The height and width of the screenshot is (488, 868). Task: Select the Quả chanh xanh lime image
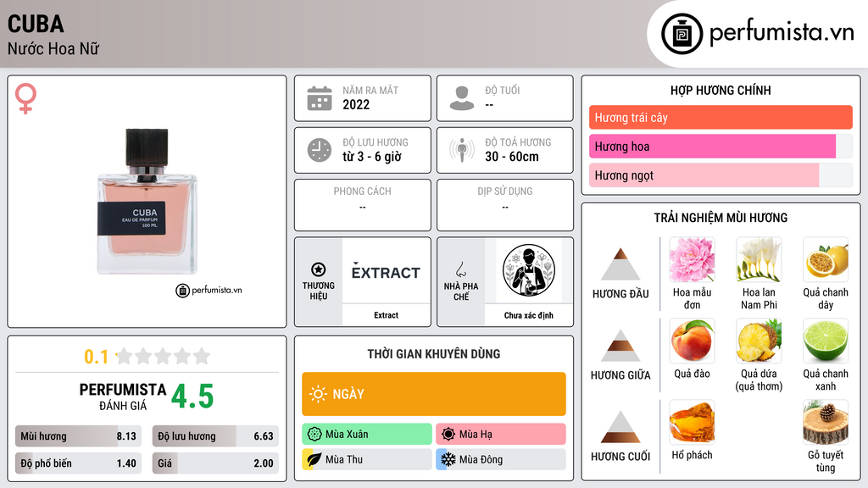[x=826, y=341]
